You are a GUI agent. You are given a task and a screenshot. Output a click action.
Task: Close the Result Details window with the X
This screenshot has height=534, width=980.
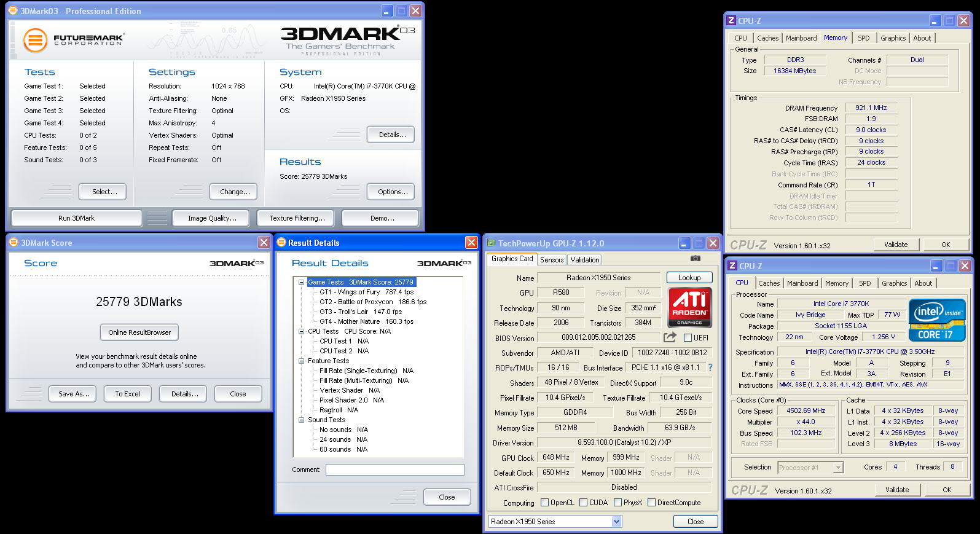(471, 243)
